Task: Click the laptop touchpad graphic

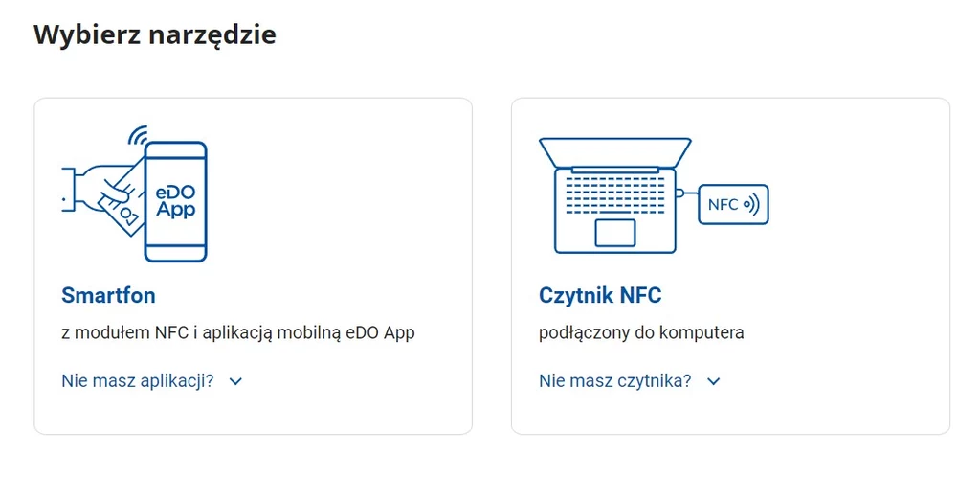Action: [x=615, y=232]
